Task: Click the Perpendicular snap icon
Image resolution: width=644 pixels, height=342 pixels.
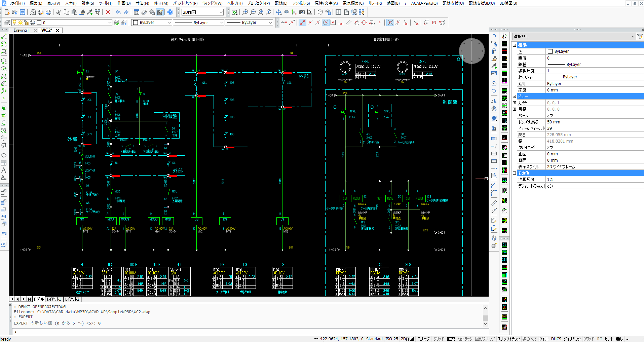Action: (x=341, y=23)
